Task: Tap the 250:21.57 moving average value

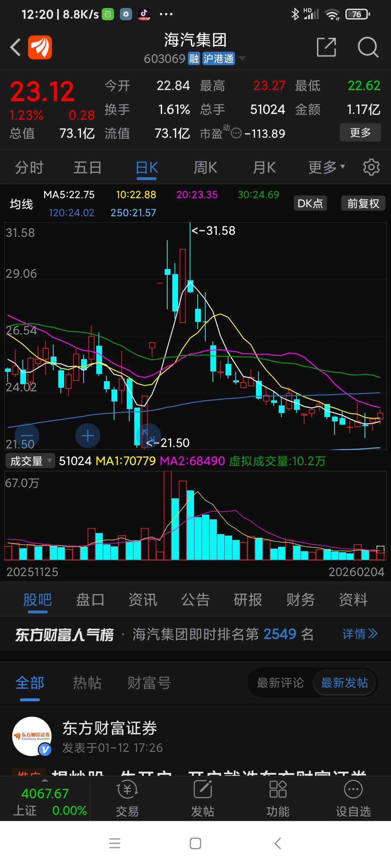Action: tap(133, 213)
